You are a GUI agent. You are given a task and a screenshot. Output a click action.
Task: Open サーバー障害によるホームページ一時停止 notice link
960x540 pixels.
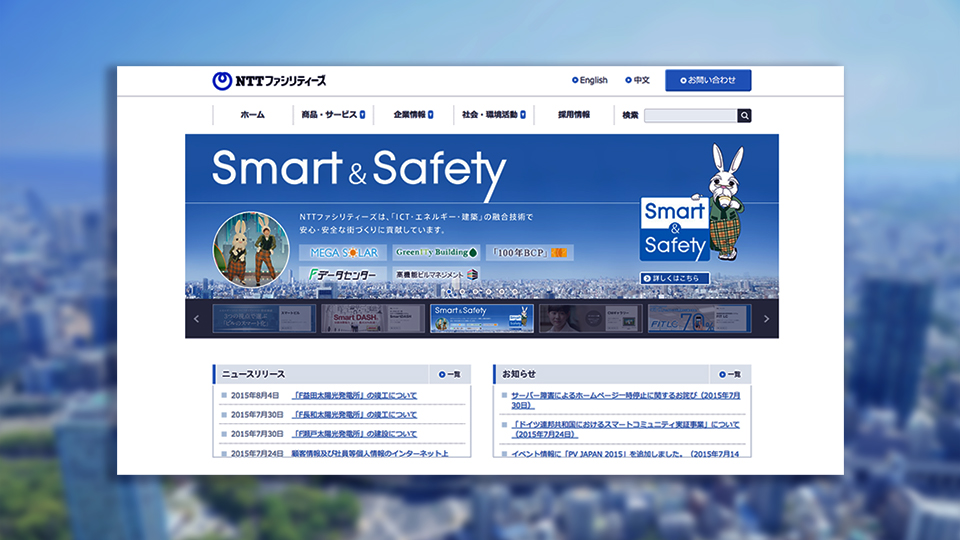click(x=626, y=400)
